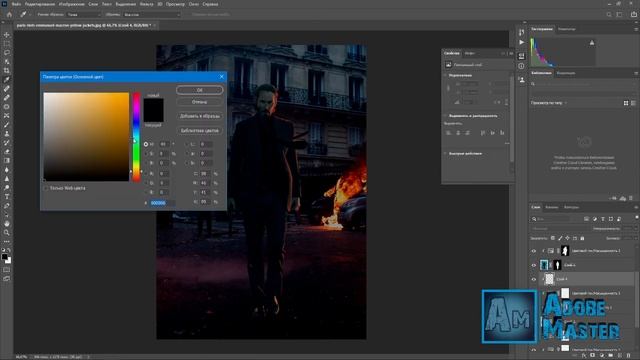640x360 pixels.
Task: Click the hex color input field
Action: tap(162, 203)
